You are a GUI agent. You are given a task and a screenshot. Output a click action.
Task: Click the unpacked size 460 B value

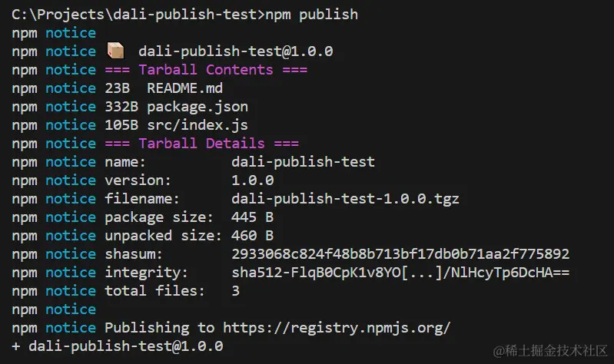252,236
